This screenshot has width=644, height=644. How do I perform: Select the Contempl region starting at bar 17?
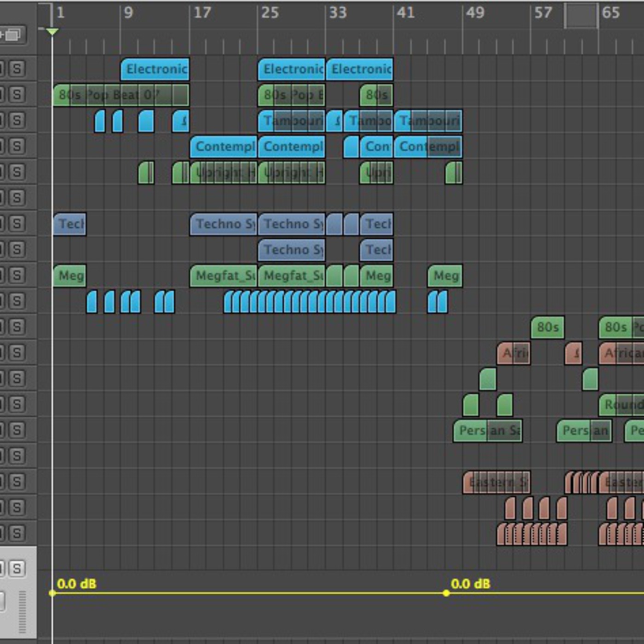click(224, 147)
